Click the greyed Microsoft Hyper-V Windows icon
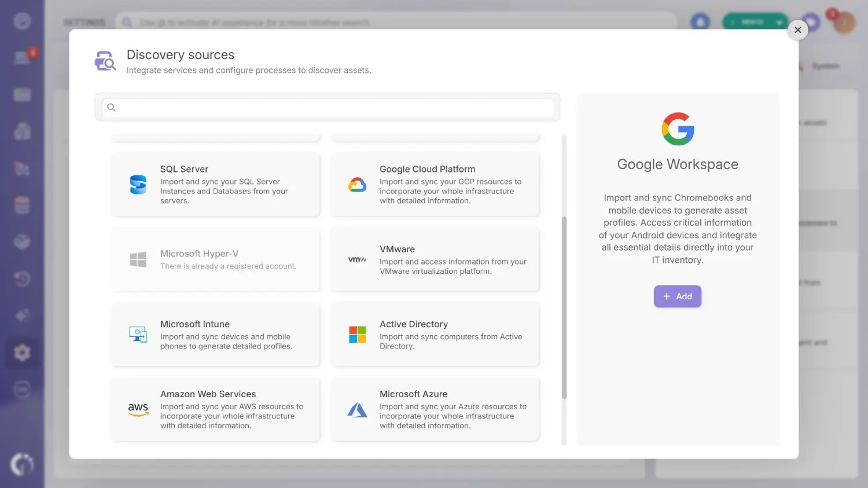This screenshot has height=488, width=868. [138, 259]
